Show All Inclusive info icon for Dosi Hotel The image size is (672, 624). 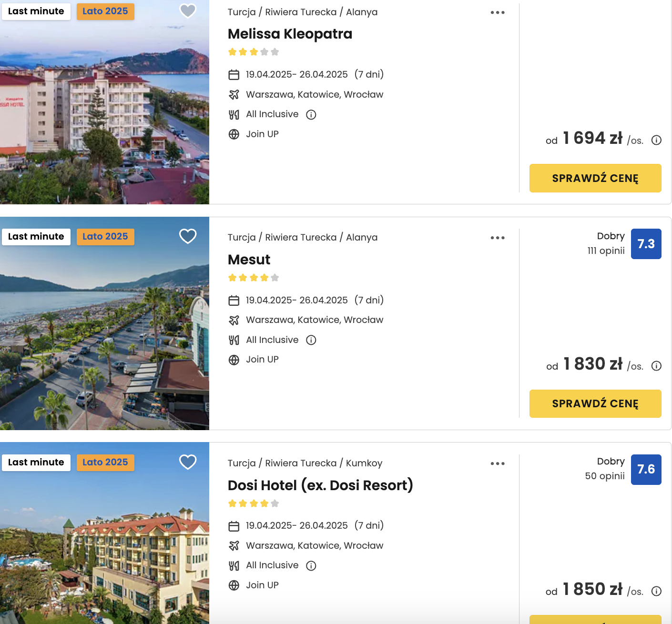(311, 565)
